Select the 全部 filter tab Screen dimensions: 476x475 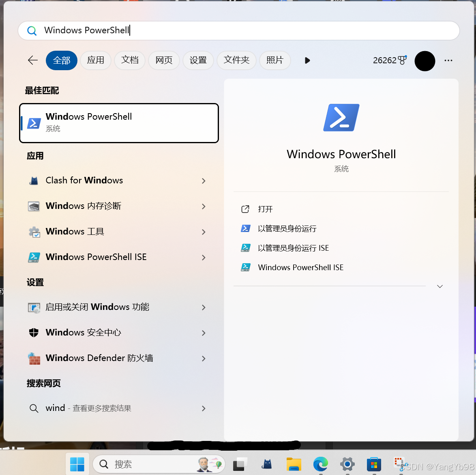[62, 60]
